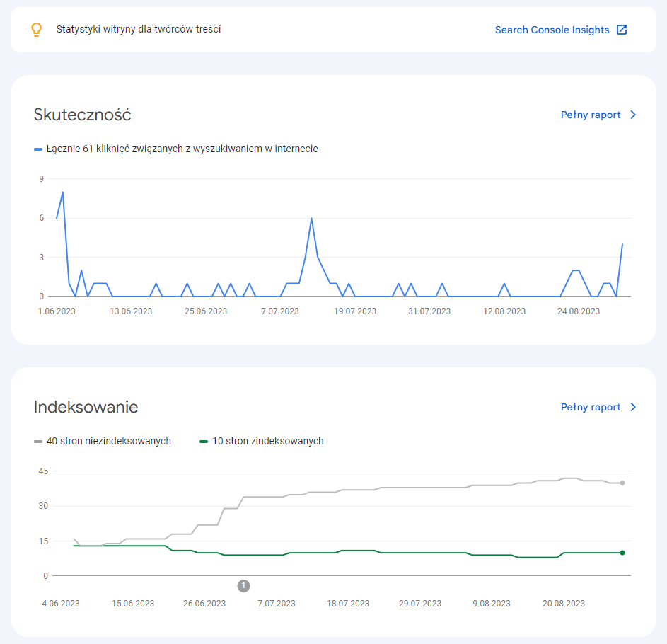
Task: Click '40 stron niezindeksowanych' legend label
Action: point(108,442)
